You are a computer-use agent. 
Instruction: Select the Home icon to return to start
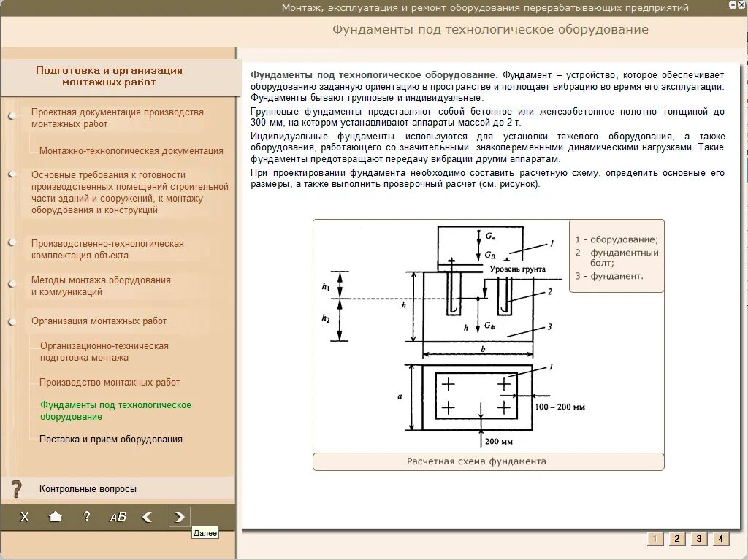[x=56, y=516]
